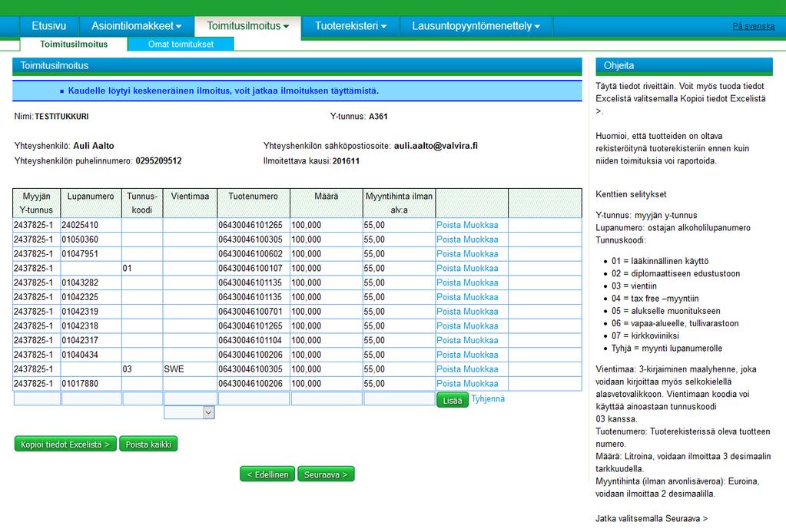This screenshot has height=532, width=786.
Task: Click the Tuotenumero cell 06430046101104
Action: tap(254, 340)
